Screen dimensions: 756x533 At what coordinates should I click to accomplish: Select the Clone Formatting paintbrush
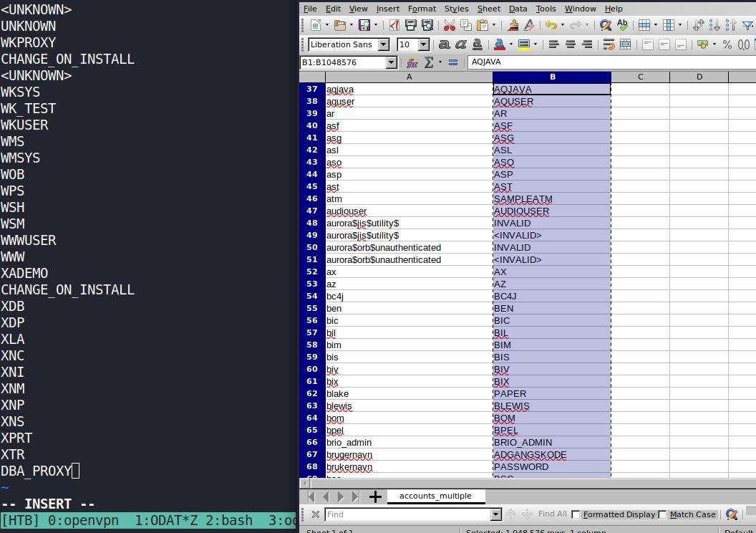point(513,25)
